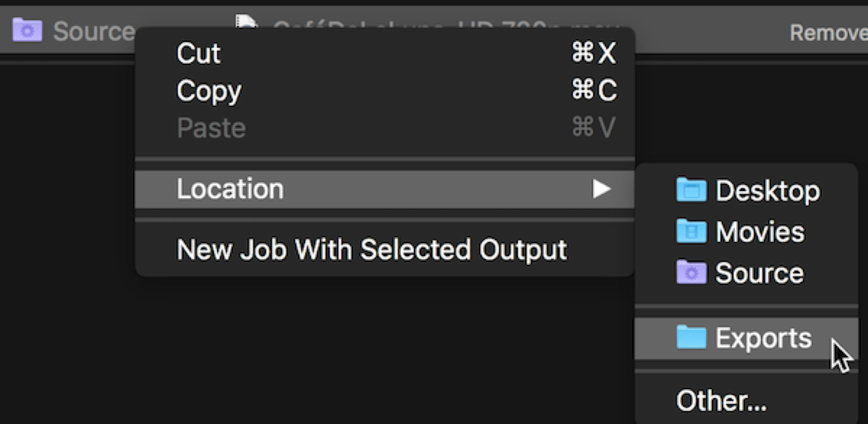Click the dimmed Paste menu entry

pyautogui.click(x=211, y=128)
